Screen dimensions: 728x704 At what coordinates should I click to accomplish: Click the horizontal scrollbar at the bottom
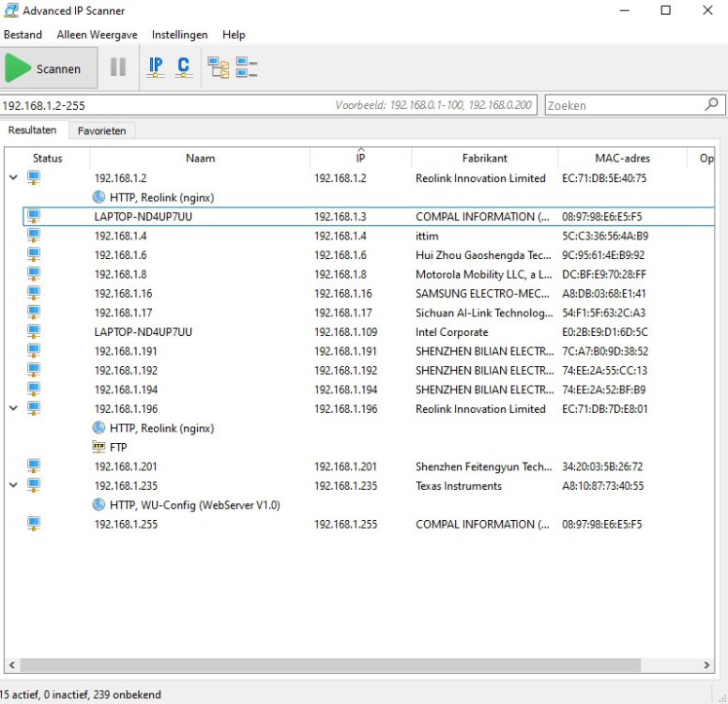328,665
